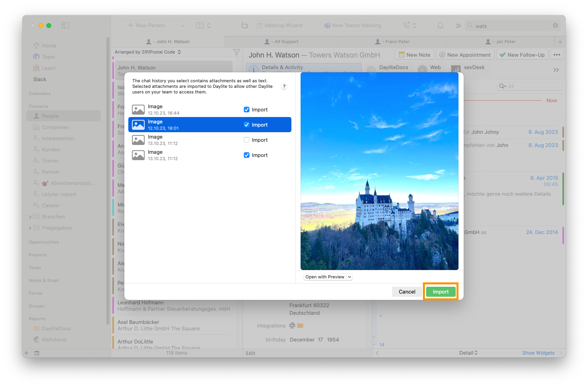Image resolution: width=588 pixels, height=387 pixels.
Task: Open activity dated 24. Dec 2014
Action: (x=542, y=232)
